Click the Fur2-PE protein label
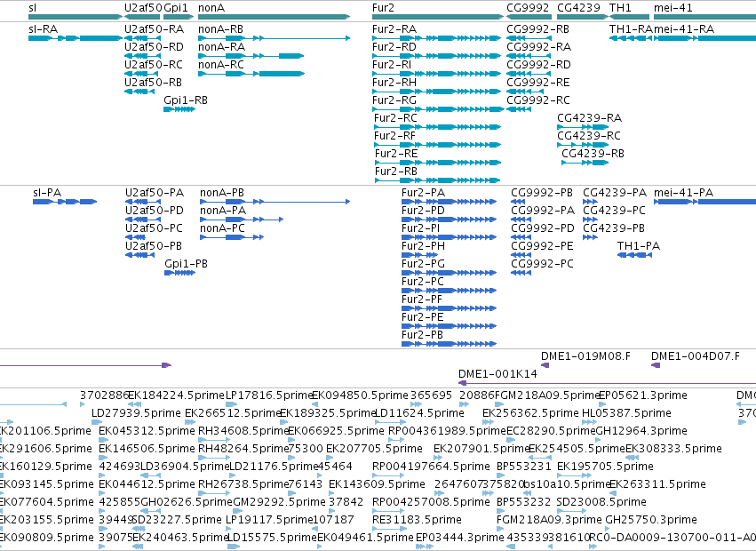This screenshot has height=551, width=756. point(422,317)
